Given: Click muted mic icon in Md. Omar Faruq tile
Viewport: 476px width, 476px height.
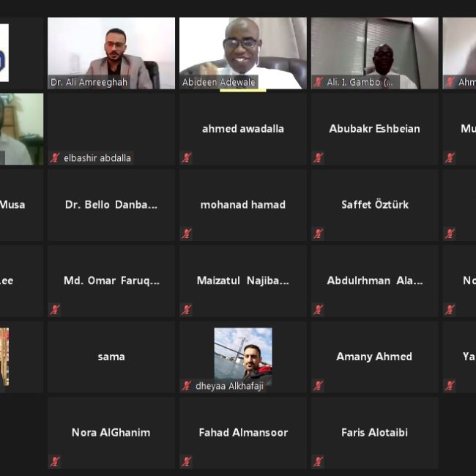Looking at the screenshot, I should pos(55,310).
